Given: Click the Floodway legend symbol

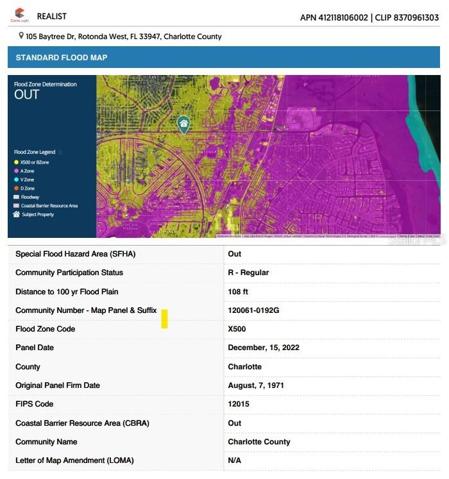Looking at the screenshot, I should coord(16,197).
